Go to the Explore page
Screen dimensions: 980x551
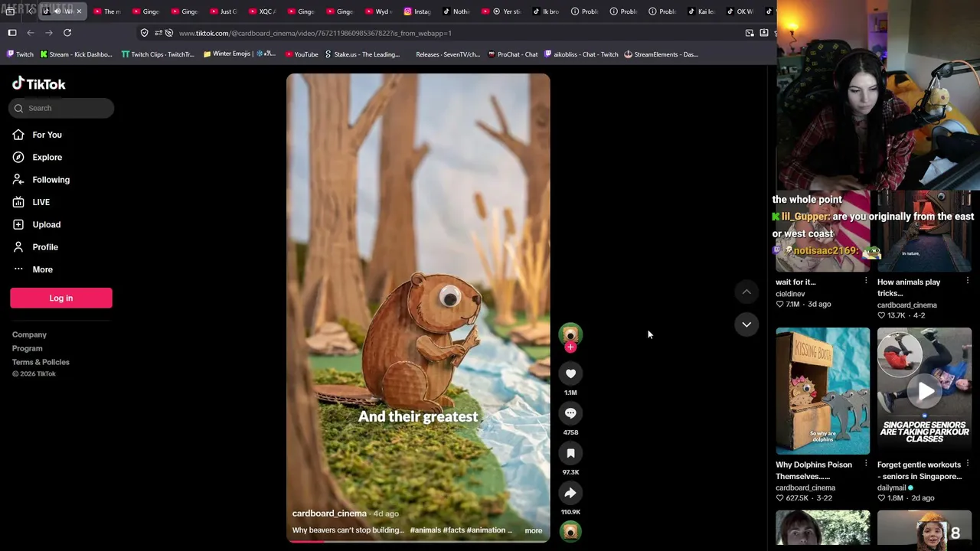(47, 157)
